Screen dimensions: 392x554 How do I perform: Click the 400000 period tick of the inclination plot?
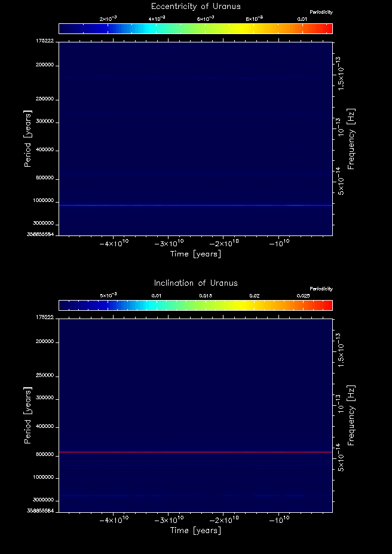(46, 427)
